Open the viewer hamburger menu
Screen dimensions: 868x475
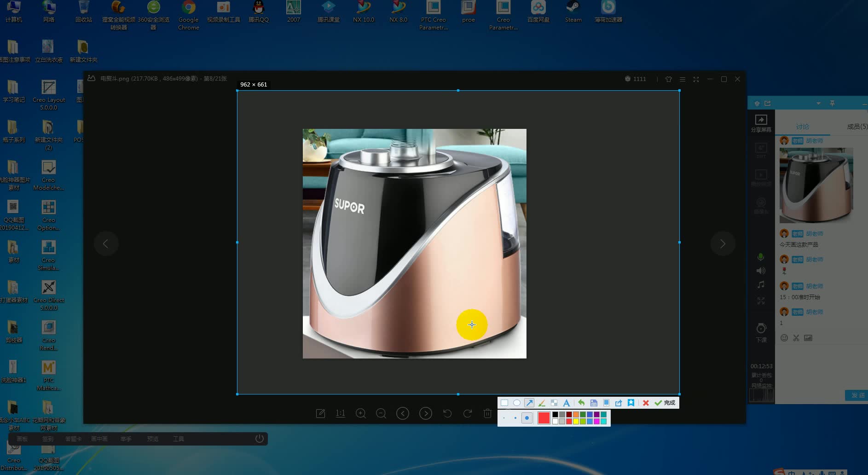pos(683,79)
